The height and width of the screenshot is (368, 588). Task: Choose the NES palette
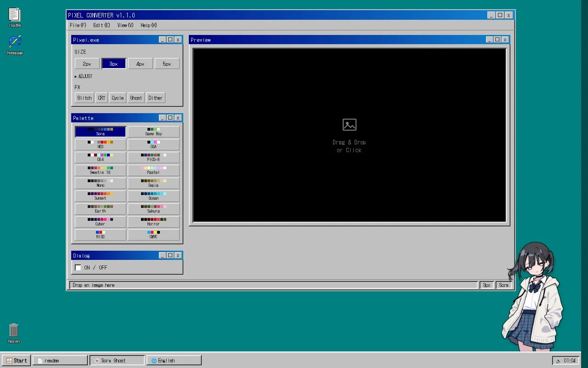click(100, 144)
